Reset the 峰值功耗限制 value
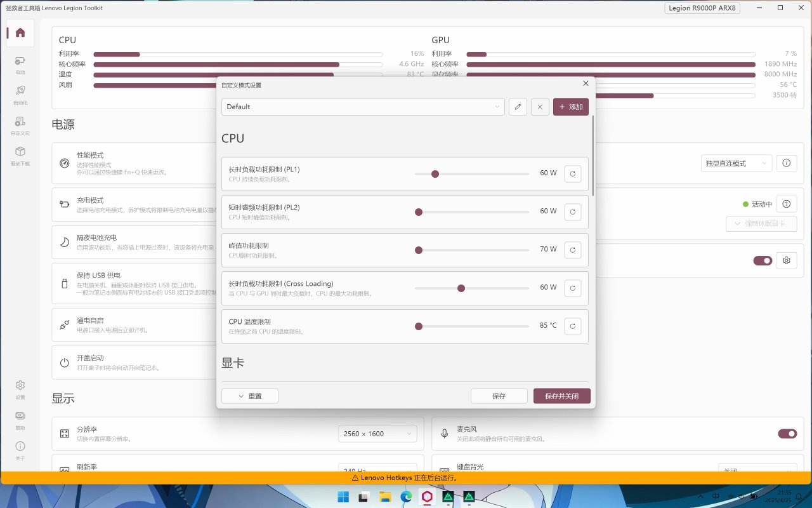The image size is (812, 508). [573, 250]
